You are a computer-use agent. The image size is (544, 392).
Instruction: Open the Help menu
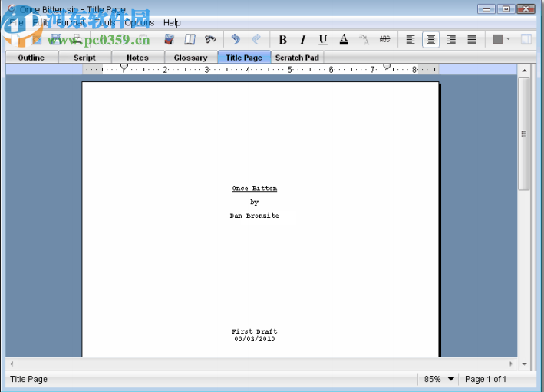click(x=172, y=22)
